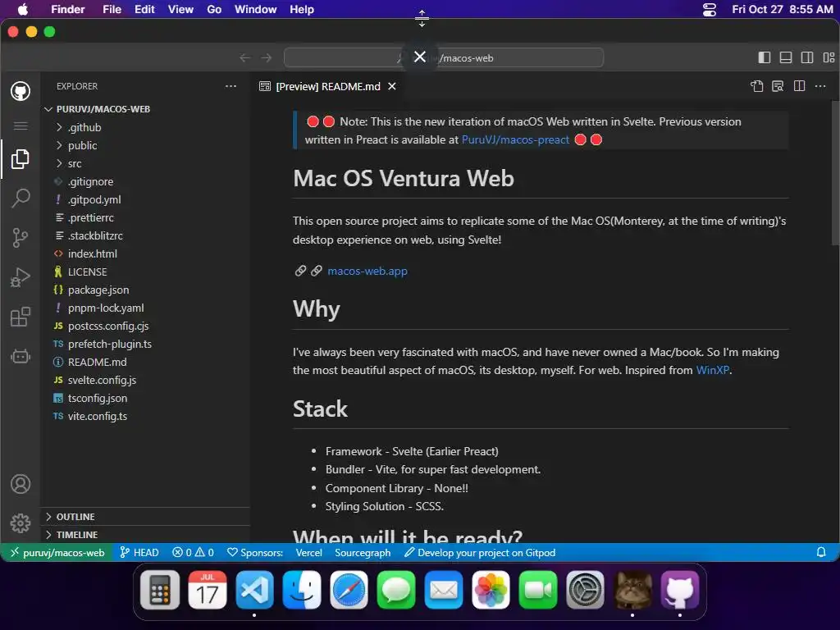
Task: Click the HEAD branch indicator
Action: 139,552
